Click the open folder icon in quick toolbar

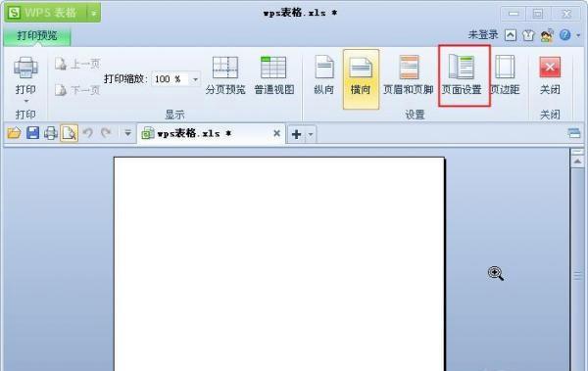click(14, 133)
